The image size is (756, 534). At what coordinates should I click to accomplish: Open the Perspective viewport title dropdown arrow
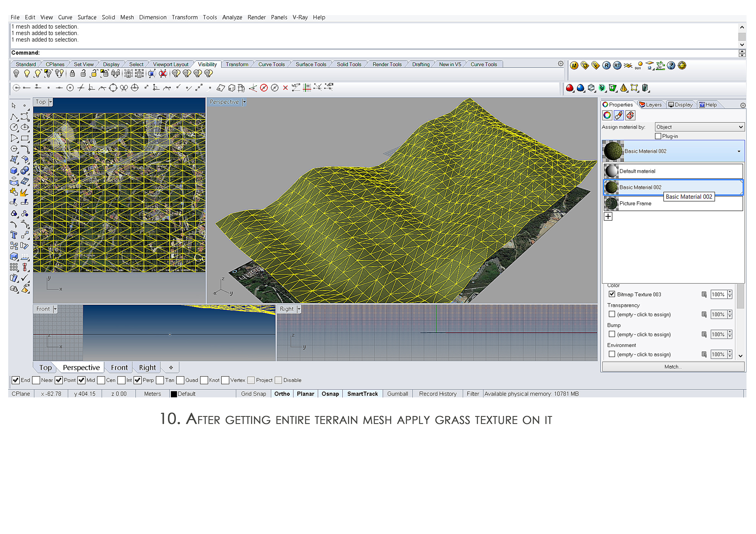(244, 102)
